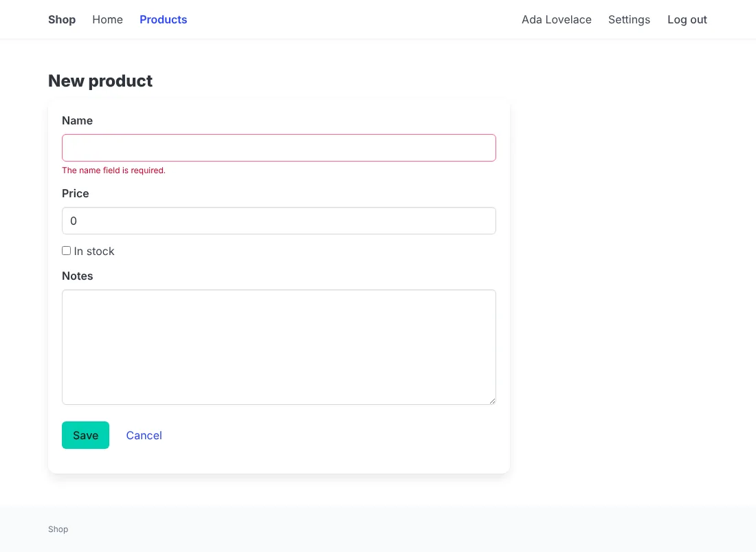
Task: Go to the Home page
Action: click(x=107, y=20)
